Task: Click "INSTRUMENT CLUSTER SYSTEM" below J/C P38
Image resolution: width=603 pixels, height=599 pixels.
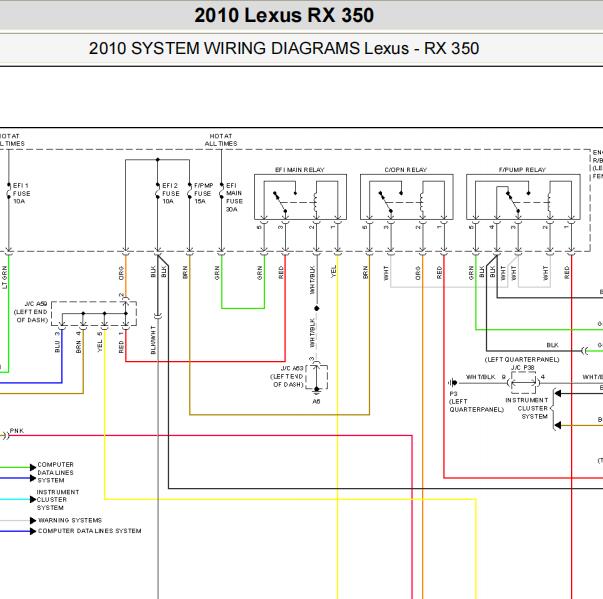Action: tap(526, 408)
